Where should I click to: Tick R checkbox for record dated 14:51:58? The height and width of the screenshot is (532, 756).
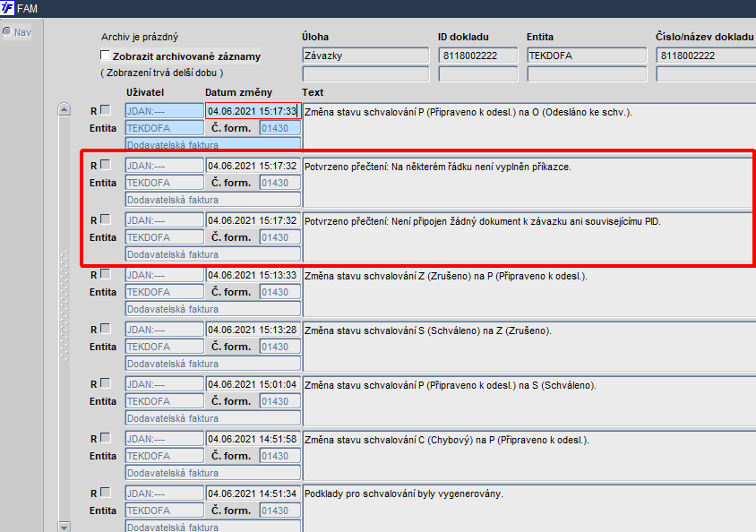point(106,438)
